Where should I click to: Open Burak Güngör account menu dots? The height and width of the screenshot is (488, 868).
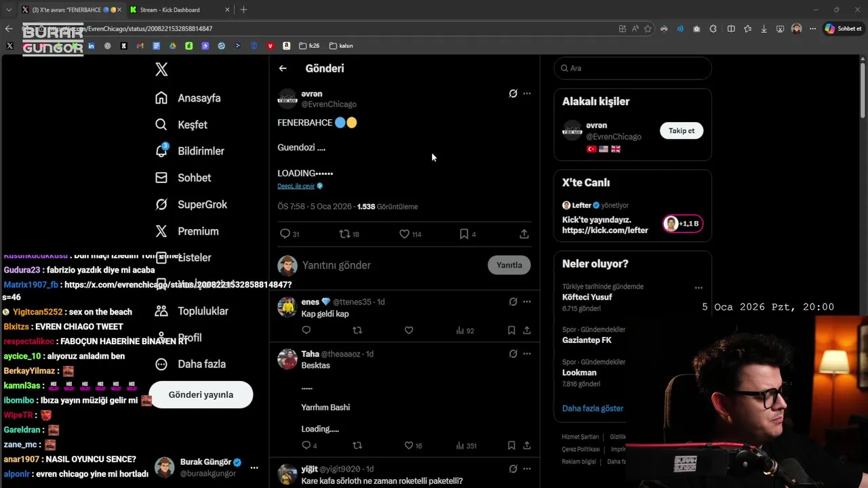pos(254,468)
